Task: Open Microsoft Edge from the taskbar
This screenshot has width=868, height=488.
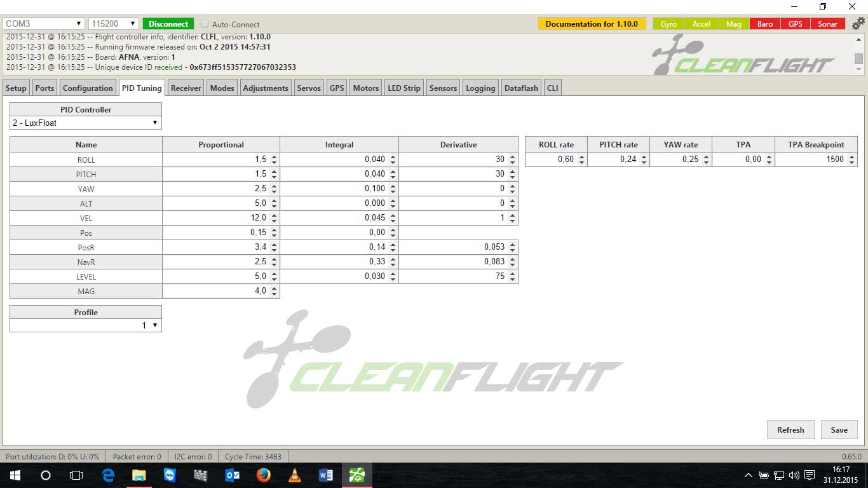Action: click(108, 475)
